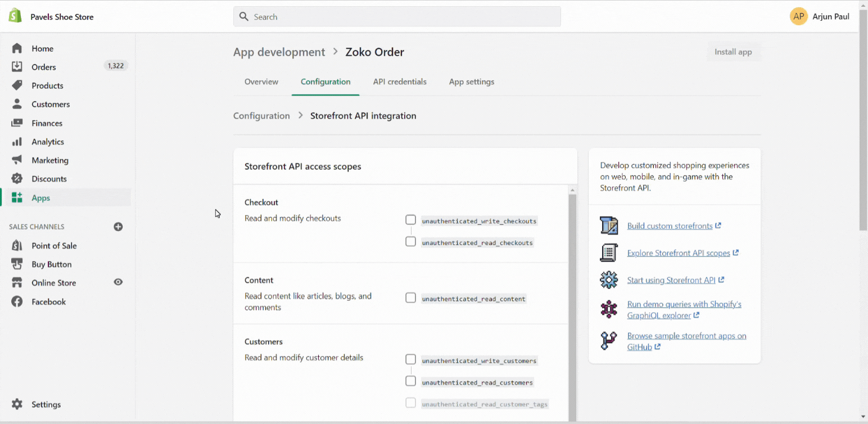Open Explore Storefront API scopes link

[x=683, y=253]
